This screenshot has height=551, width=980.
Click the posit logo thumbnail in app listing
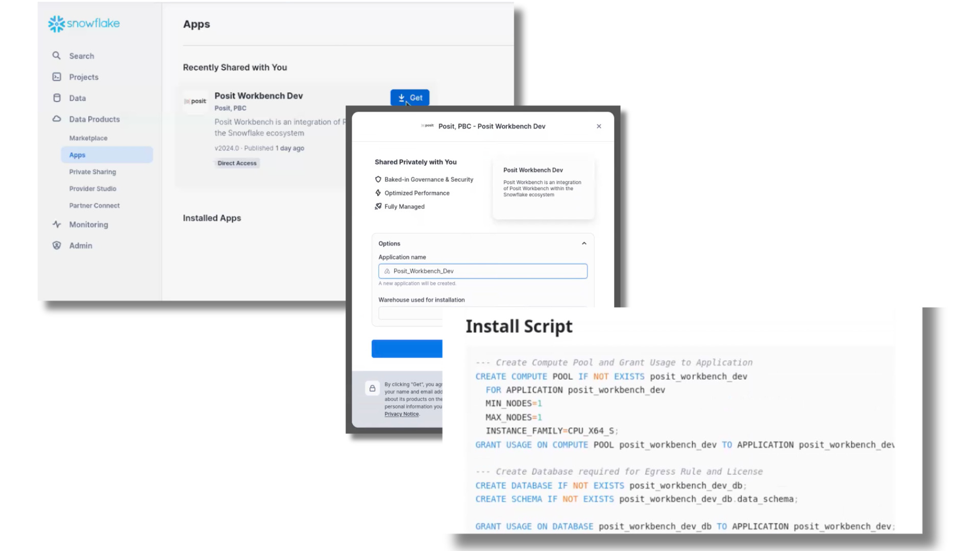pos(195,101)
